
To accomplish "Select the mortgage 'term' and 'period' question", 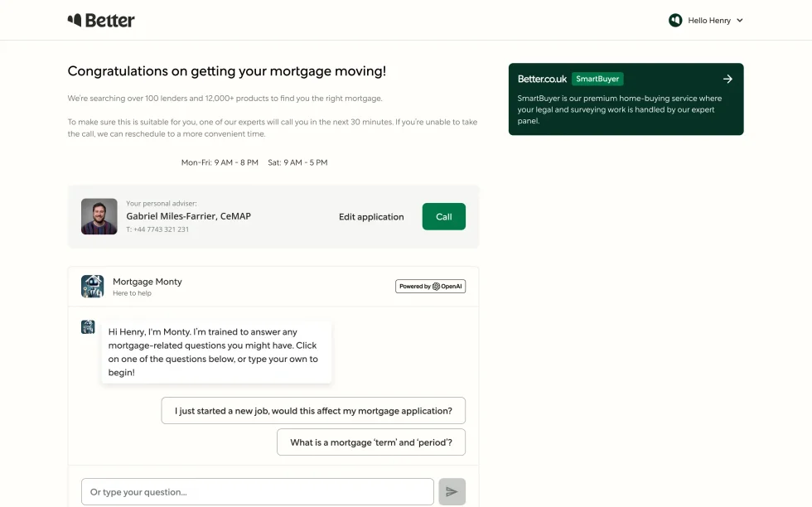I will pyautogui.click(x=371, y=442).
